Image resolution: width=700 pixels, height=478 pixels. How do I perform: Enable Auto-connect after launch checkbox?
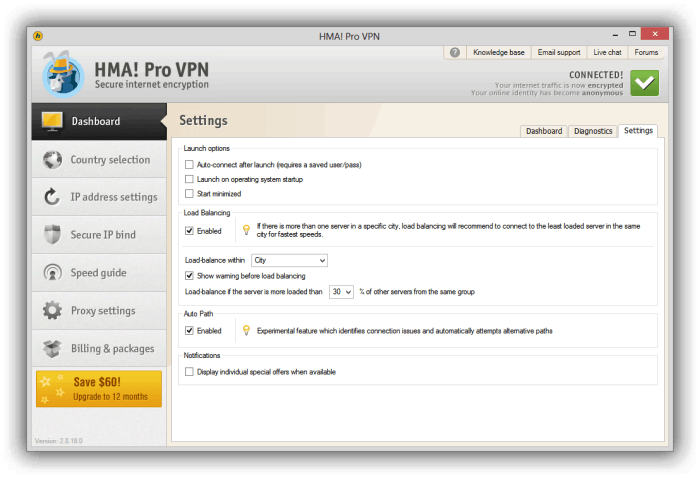click(x=189, y=165)
